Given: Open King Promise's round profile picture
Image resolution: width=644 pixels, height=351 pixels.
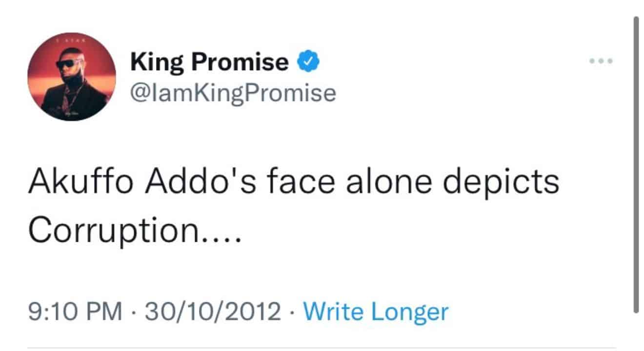Looking at the screenshot, I should (72, 78).
